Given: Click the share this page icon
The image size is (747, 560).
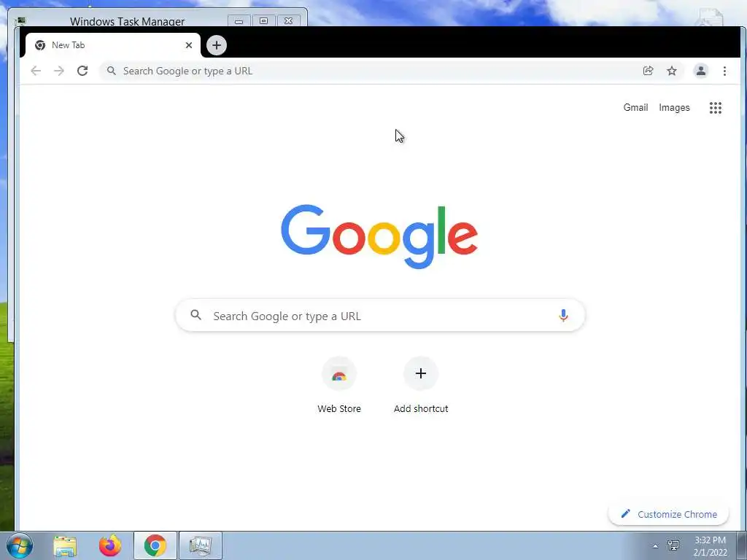Looking at the screenshot, I should (x=648, y=71).
